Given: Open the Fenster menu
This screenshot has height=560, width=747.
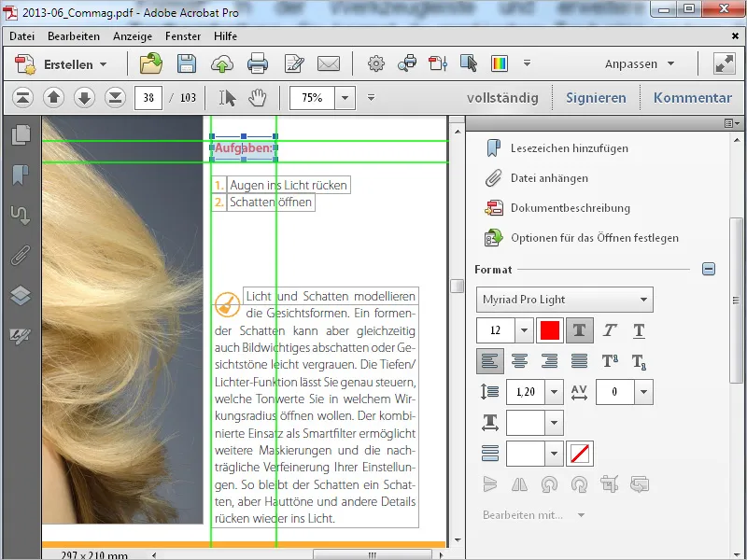Looking at the screenshot, I should pyautogui.click(x=183, y=36).
